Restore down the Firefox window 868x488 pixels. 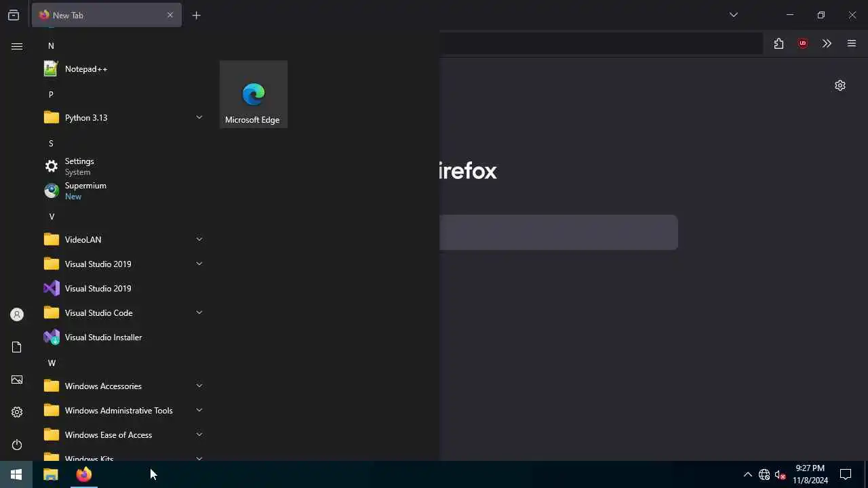(821, 15)
